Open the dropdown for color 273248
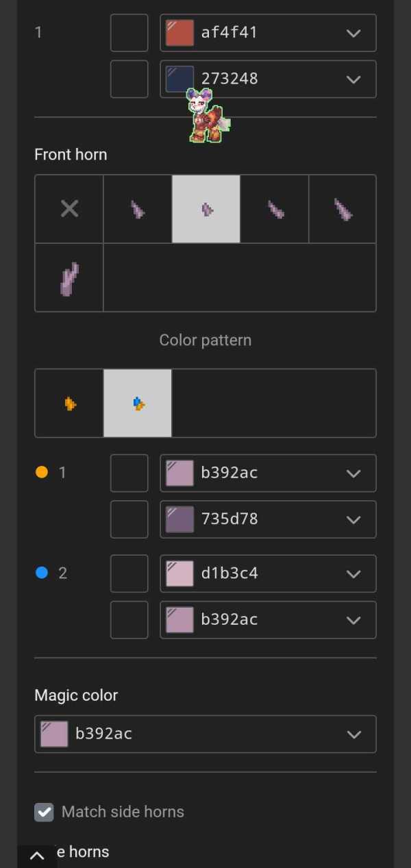 [353, 79]
